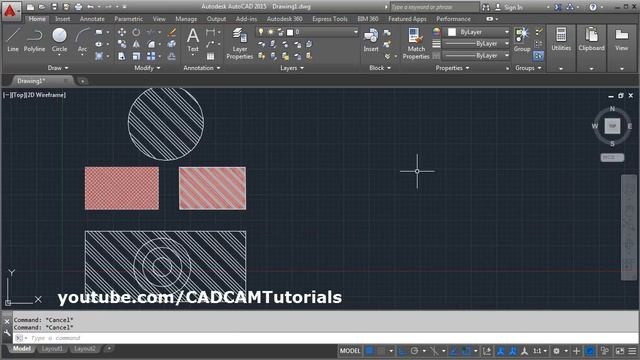Viewport: 640px width, 360px height.
Task: Expand the Layers panel
Action: coord(292,68)
